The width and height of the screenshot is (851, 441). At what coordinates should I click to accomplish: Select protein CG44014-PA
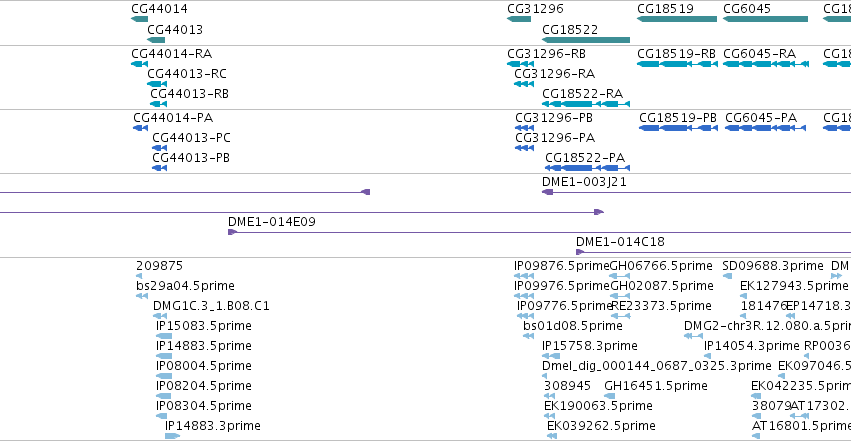[x=141, y=128]
